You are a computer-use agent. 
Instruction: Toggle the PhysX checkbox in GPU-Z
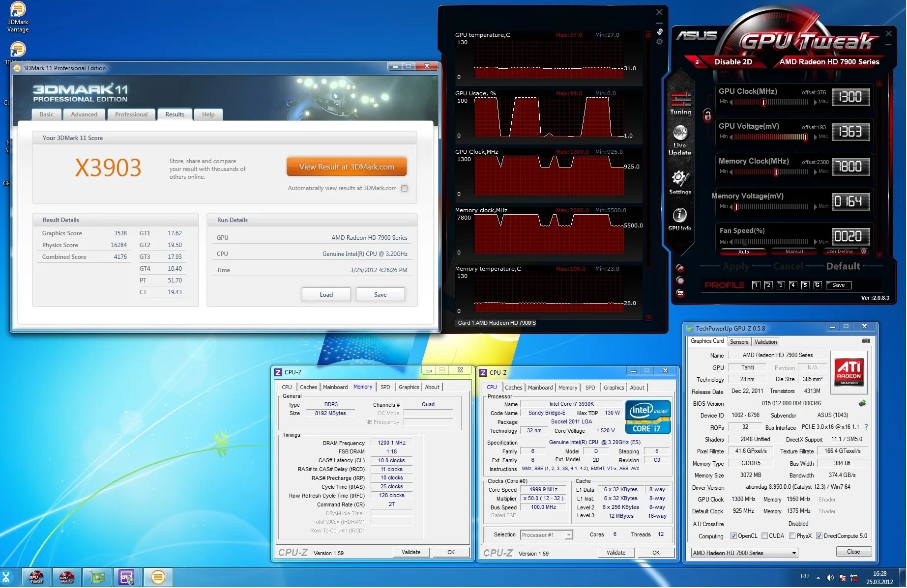click(792, 536)
